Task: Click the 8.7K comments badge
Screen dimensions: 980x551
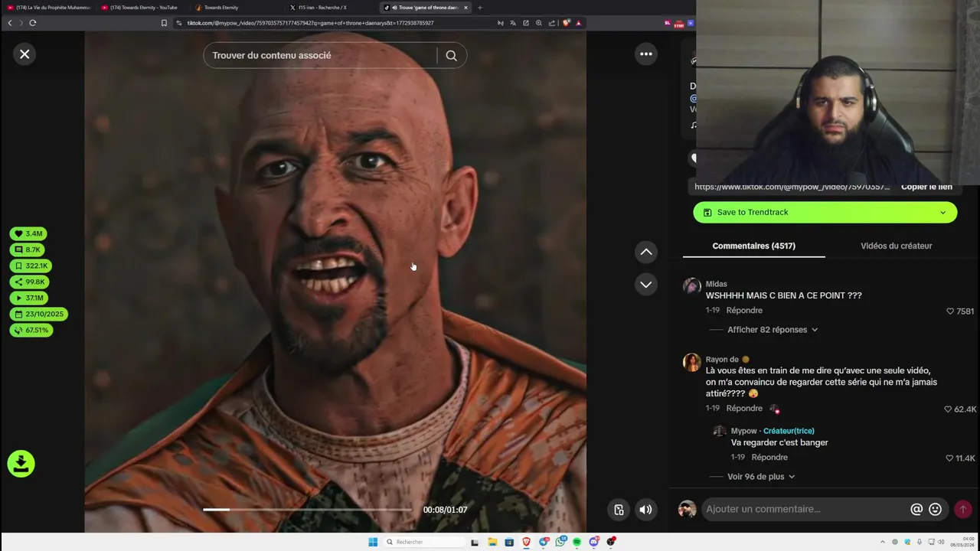Action: 28,249
